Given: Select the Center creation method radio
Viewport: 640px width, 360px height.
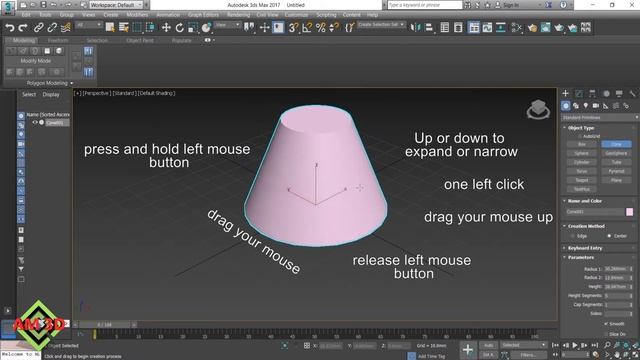Looking at the screenshot, I should [609, 236].
